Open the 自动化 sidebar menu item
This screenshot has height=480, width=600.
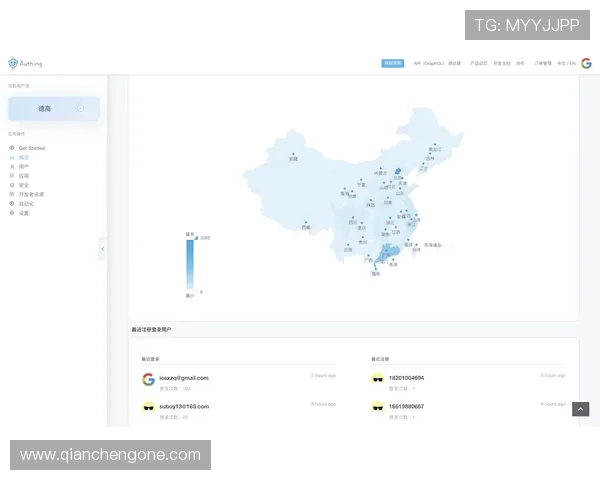tap(26, 204)
